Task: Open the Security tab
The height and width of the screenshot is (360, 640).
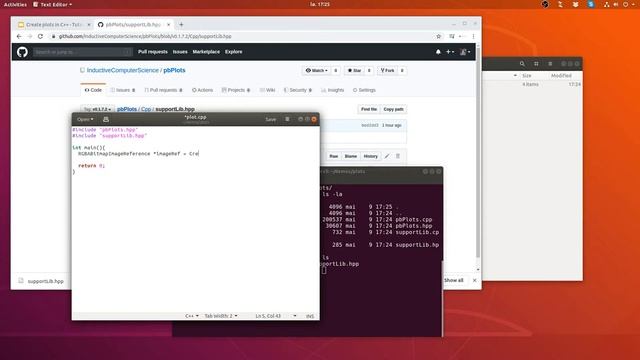Action: pos(298,90)
